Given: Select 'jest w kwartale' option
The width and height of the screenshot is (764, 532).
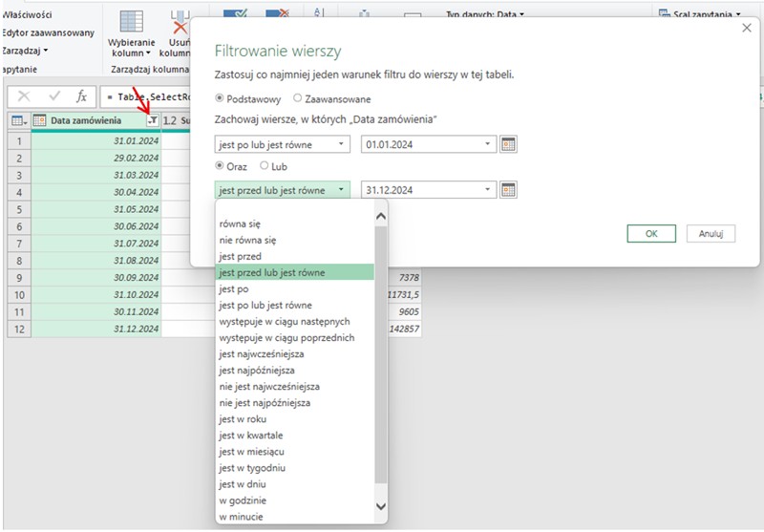Looking at the screenshot, I should click(294, 436).
